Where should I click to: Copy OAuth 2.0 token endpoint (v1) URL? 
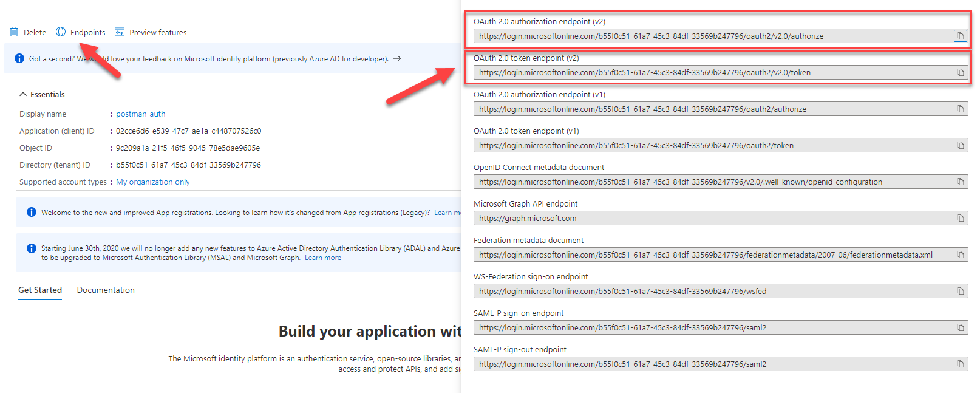tap(961, 145)
